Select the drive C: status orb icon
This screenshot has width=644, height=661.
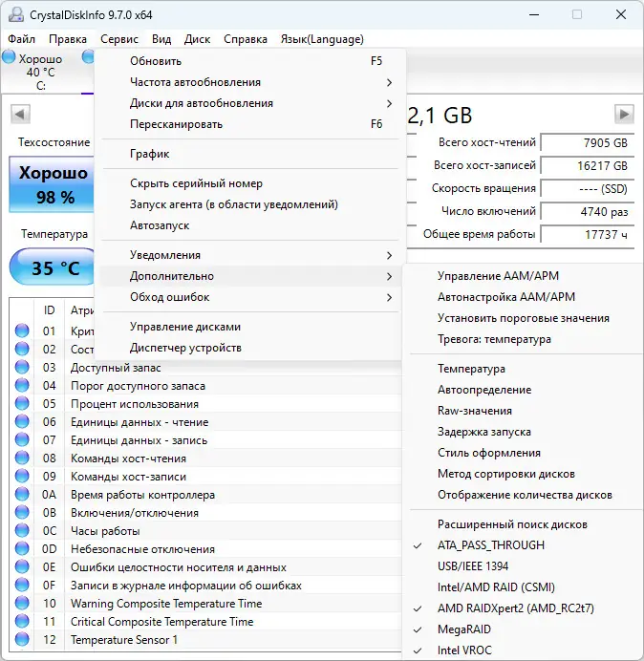(9, 57)
